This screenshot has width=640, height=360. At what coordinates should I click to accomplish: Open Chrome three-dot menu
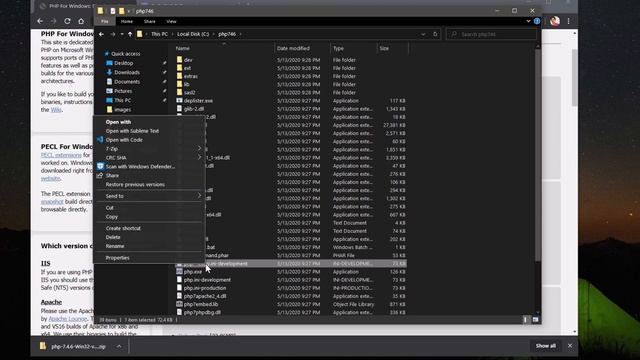(x=568, y=21)
